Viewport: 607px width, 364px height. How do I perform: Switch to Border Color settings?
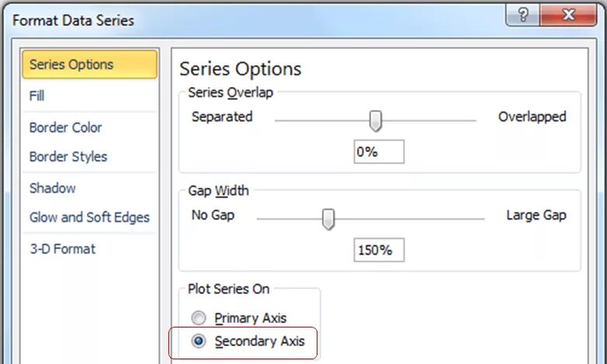click(66, 127)
